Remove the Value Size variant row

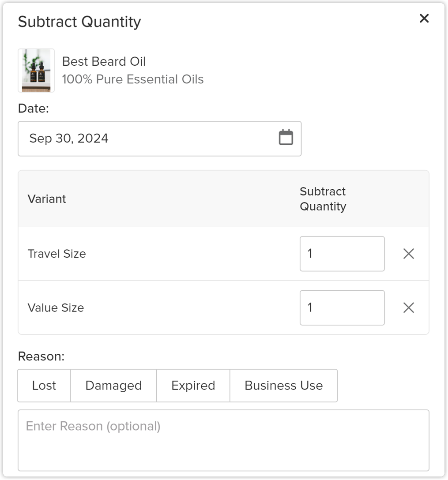(x=408, y=307)
